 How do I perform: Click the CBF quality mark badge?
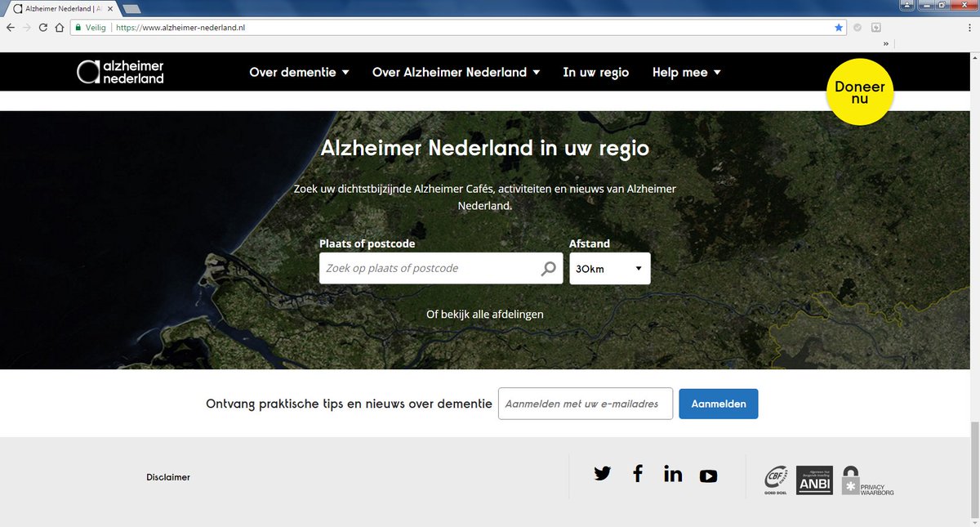775,480
